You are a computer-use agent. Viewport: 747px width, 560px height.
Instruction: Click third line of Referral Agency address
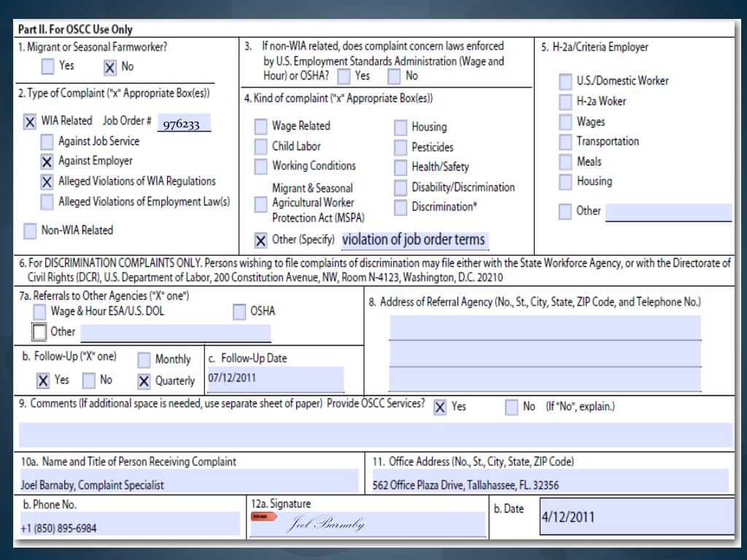click(545, 379)
